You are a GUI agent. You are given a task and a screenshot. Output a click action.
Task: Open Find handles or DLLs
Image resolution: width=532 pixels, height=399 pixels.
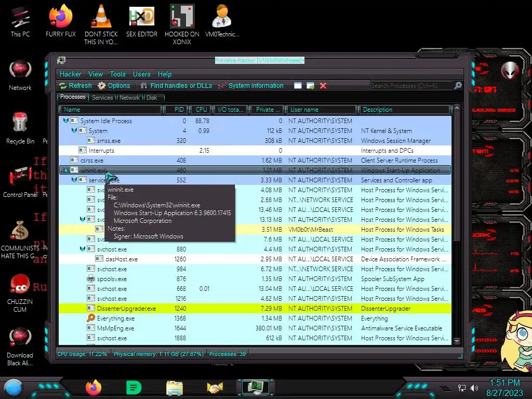point(177,86)
